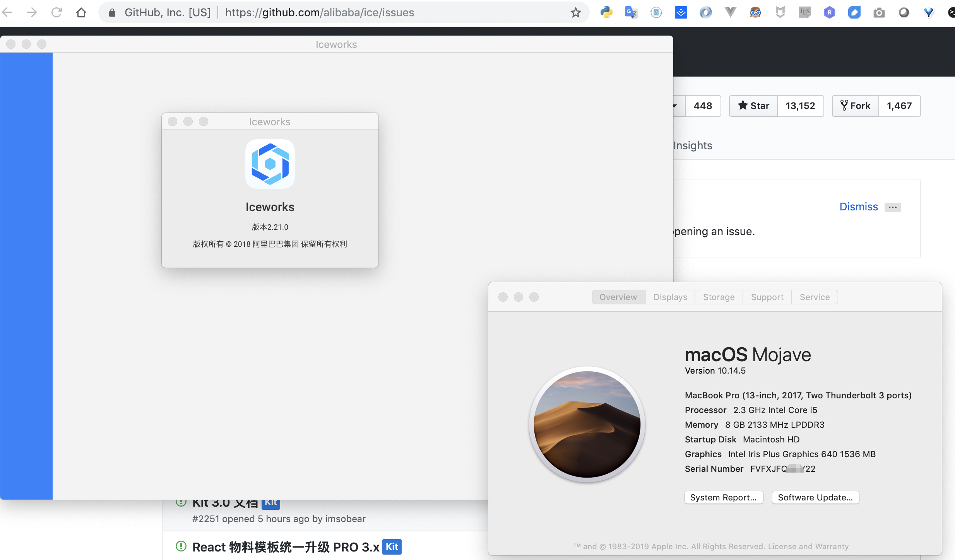Screen dimensions: 955x560
Task: Open the watchers count 448
Action: click(703, 106)
